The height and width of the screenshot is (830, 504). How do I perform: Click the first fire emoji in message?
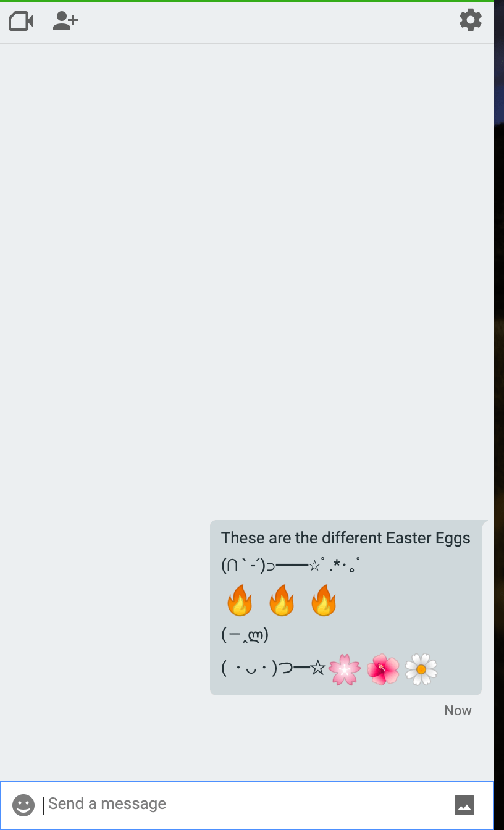pyautogui.click(x=240, y=600)
